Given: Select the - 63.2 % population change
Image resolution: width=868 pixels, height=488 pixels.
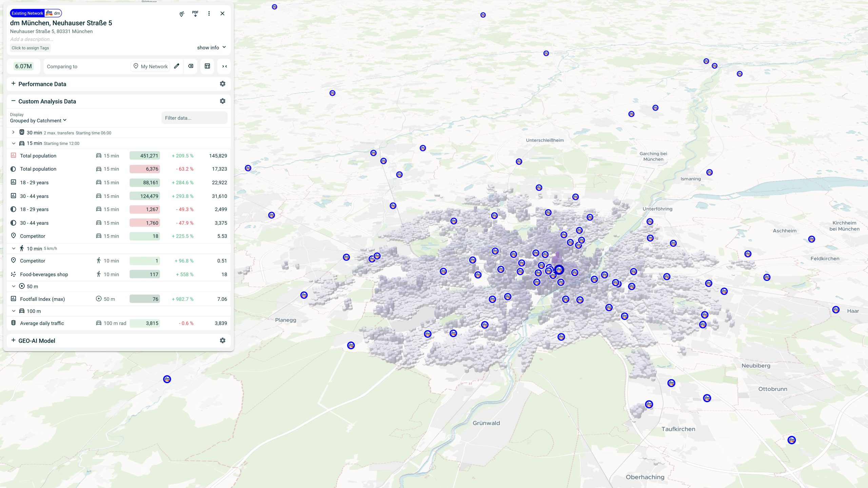Looking at the screenshot, I should pyautogui.click(x=184, y=169).
